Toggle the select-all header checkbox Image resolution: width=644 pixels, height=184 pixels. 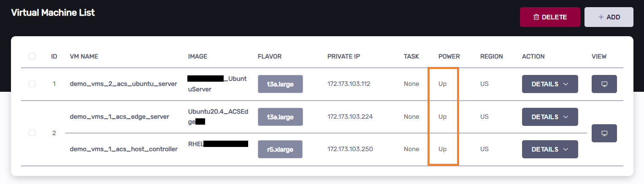pos(32,56)
